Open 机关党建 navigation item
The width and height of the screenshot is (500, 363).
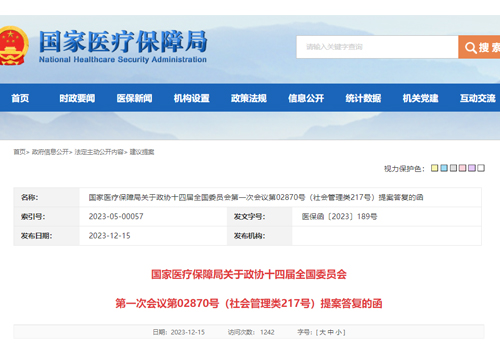click(420, 98)
